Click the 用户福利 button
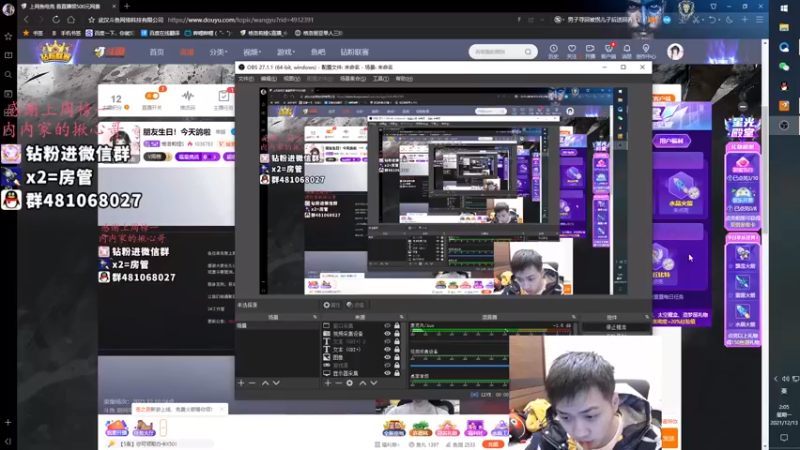The image size is (800, 450). point(671,141)
